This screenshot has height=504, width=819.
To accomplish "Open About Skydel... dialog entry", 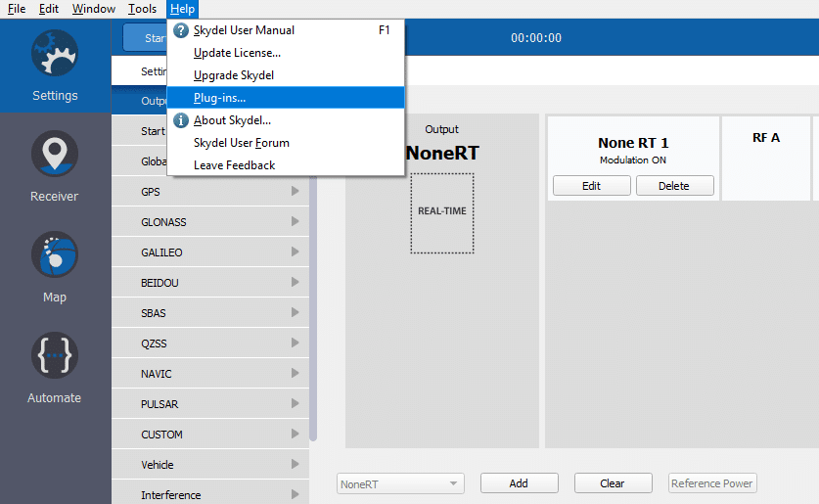I will [286, 120].
